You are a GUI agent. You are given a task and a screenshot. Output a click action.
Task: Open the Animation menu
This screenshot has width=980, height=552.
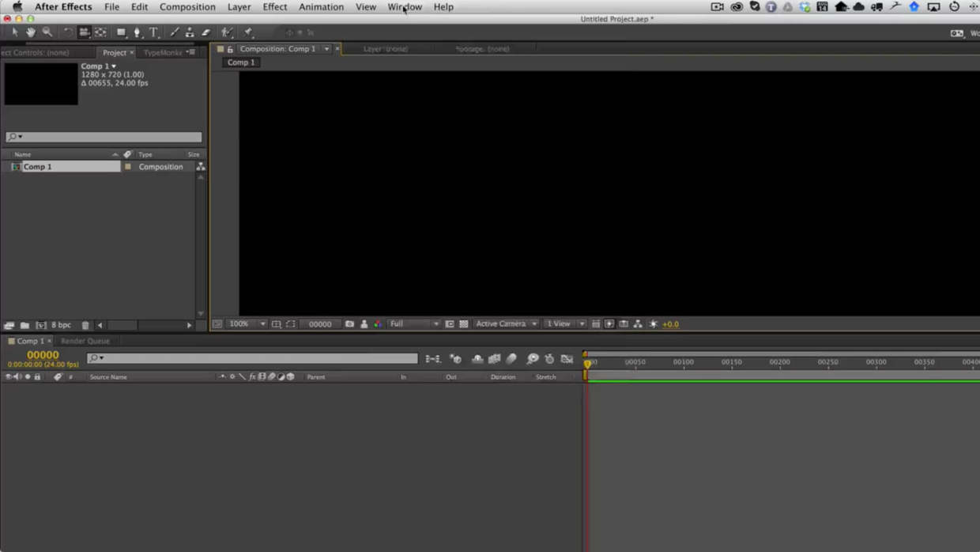[321, 7]
